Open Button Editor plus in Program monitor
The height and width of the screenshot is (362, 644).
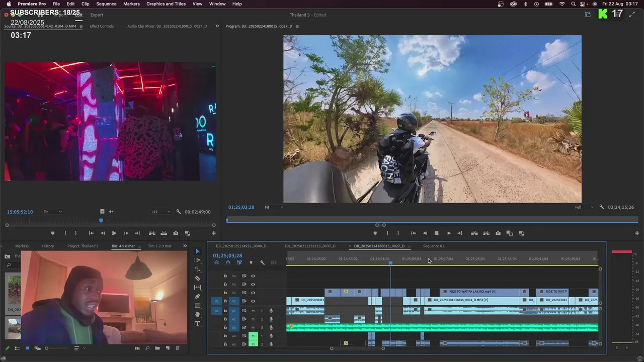pyautogui.click(x=637, y=233)
